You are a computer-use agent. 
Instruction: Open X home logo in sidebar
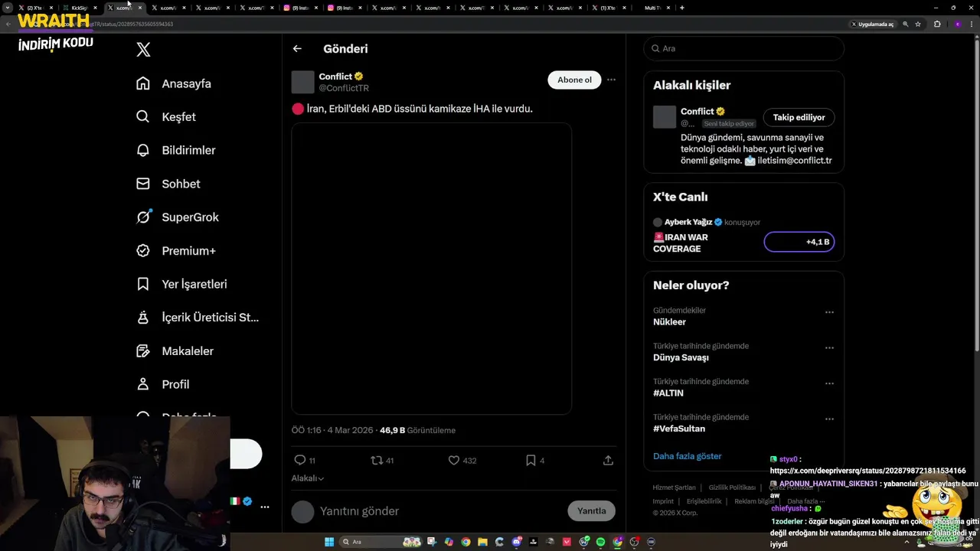point(143,50)
